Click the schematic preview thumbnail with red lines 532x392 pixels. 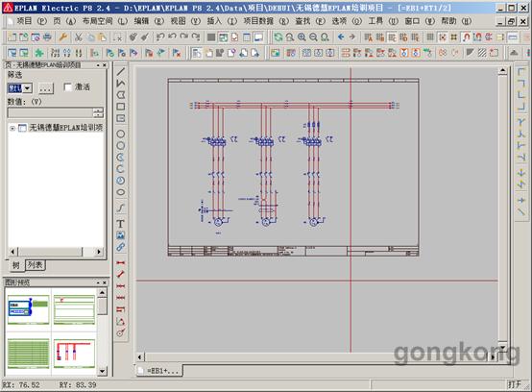coord(74,354)
